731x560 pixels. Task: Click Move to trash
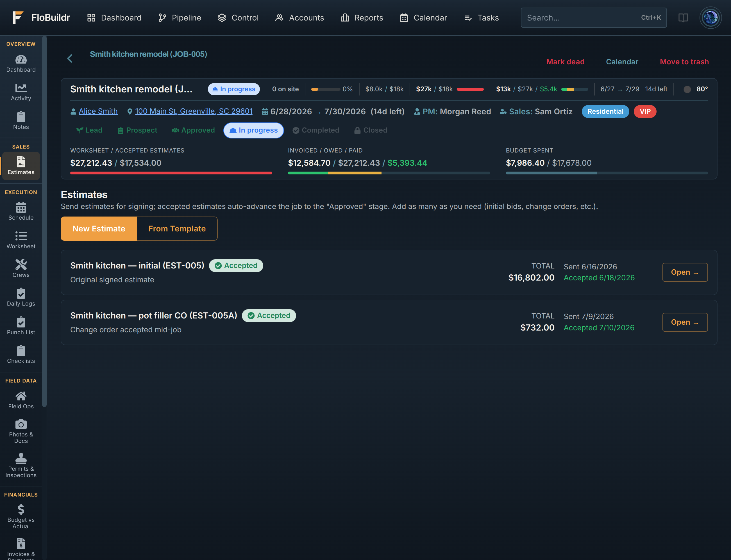684,62
